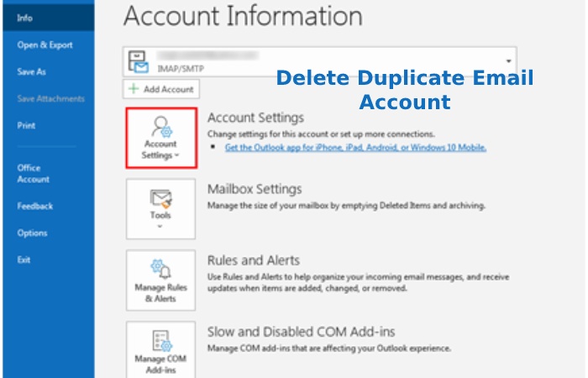Go to the Feedback section

click(x=35, y=206)
